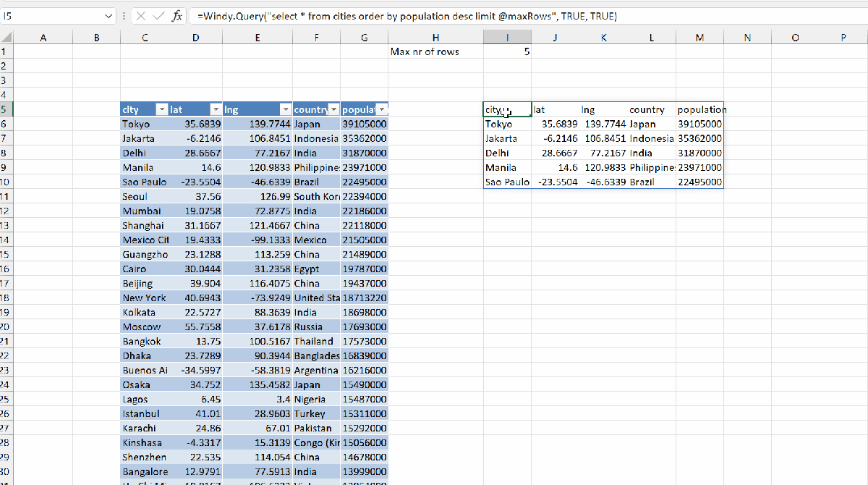Open the population column filter dropdown
Screen dimensions: 868x485
pos(383,109)
